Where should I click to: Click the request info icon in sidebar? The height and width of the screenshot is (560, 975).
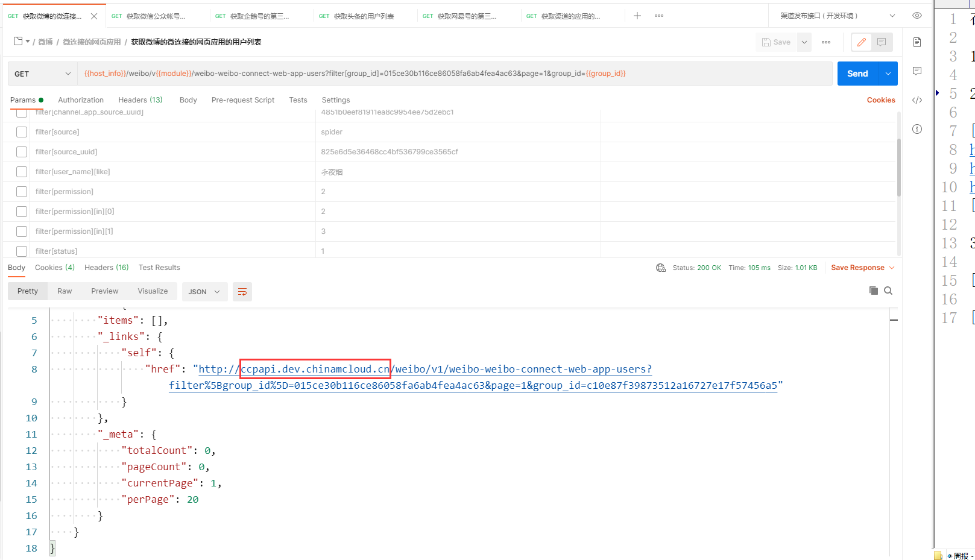pos(917,129)
